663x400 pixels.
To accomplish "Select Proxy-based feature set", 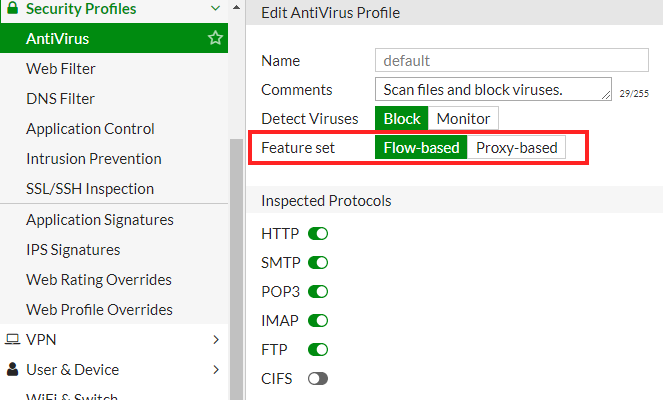I will pos(516,148).
